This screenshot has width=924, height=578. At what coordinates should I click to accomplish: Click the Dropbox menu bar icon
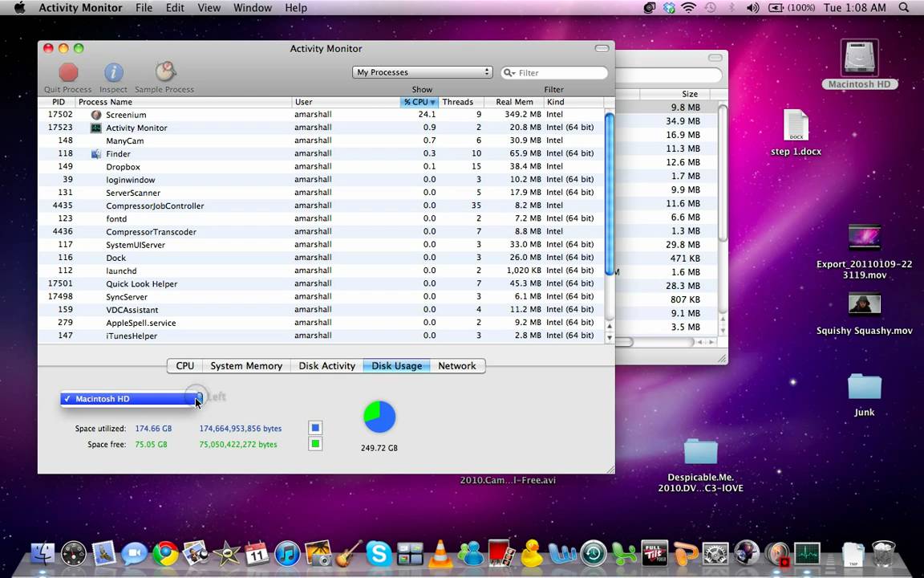click(668, 8)
